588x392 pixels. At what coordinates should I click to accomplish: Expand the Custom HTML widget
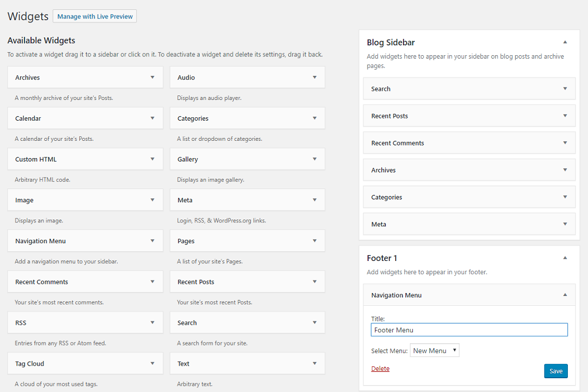(x=152, y=159)
